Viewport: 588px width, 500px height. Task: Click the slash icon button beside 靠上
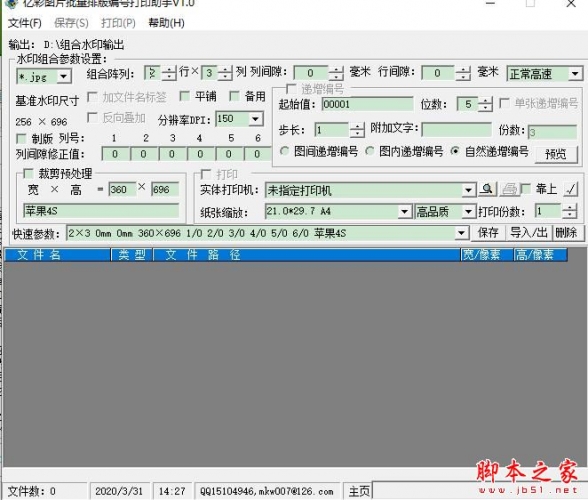click(x=570, y=189)
